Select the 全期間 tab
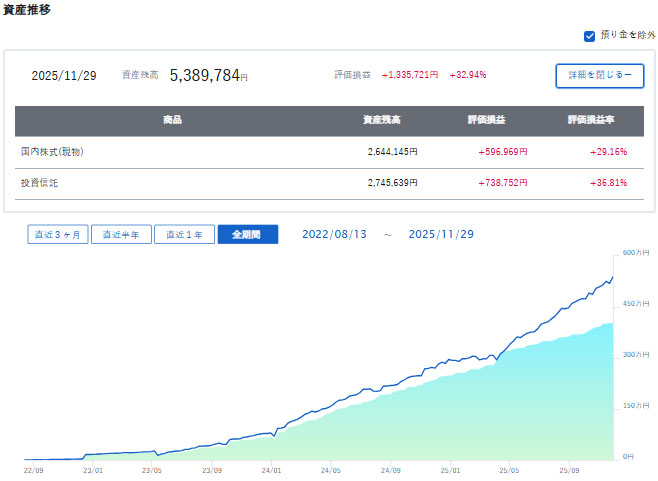Screen dimensions: 658x481 [247, 234]
